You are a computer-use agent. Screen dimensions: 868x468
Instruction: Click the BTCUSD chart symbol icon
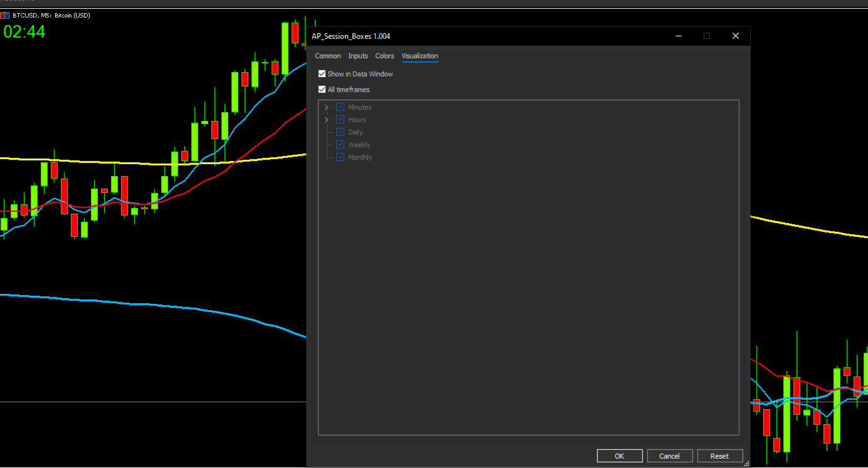pos(5,15)
